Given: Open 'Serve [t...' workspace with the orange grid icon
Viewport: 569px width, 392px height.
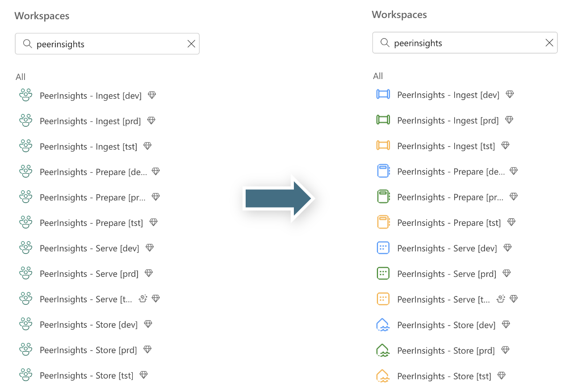Looking at the screenshot, I should pos(443,299).
